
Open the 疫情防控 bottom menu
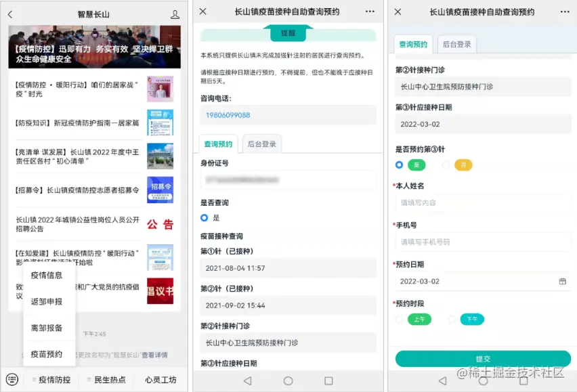(51, 380)
